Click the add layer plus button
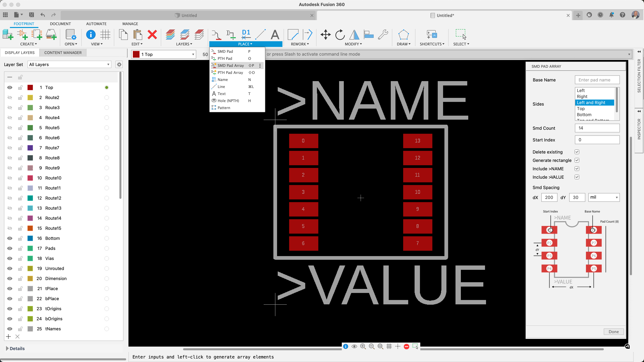The image size is (644, 362). (8, 337)
